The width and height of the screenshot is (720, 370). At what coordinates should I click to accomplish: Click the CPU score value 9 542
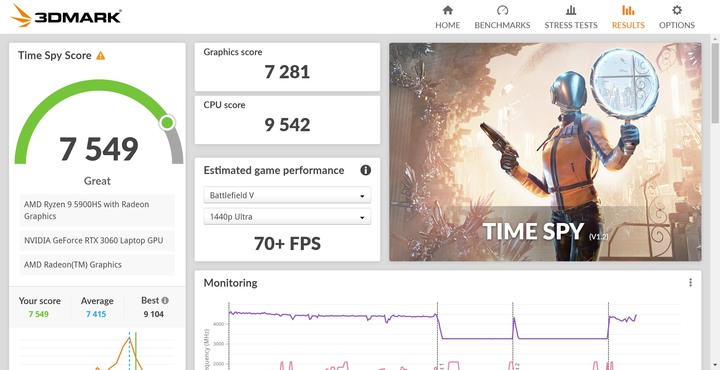click(287, 124)
